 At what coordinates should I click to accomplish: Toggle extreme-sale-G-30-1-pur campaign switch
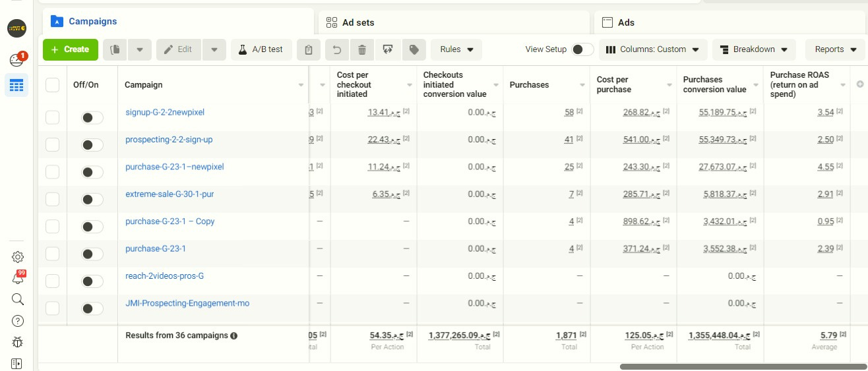pos(92,200)
